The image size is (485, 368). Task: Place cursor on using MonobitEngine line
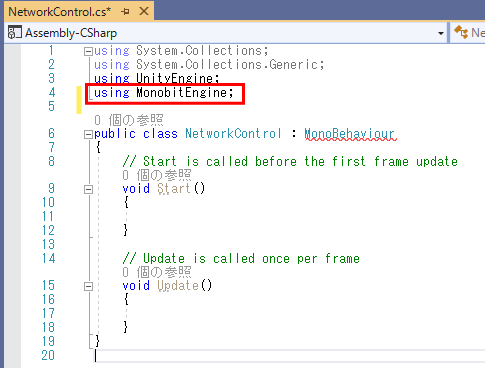tap(164, 92)
